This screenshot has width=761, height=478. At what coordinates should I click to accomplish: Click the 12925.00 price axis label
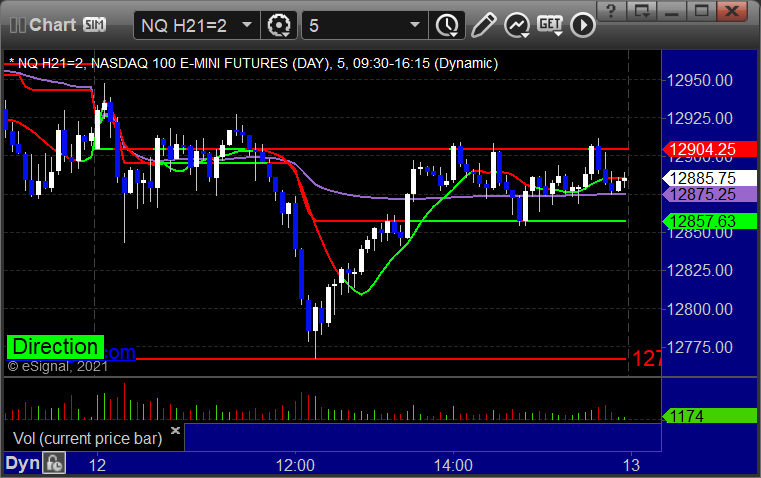(700, 118)
